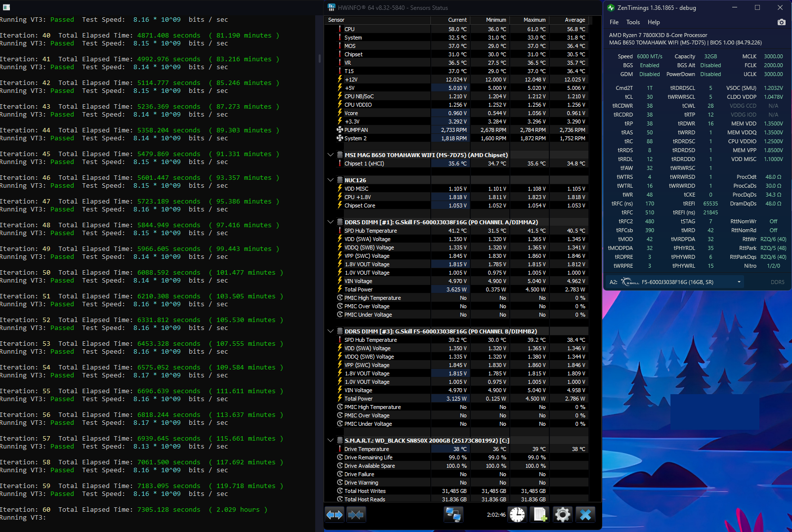Image resolution: width=792 pixels, height=532 pixels.
Task: Collapse the MSI MAG B650 TOMAHAWK WIFI section
Action: pos(331,155)
